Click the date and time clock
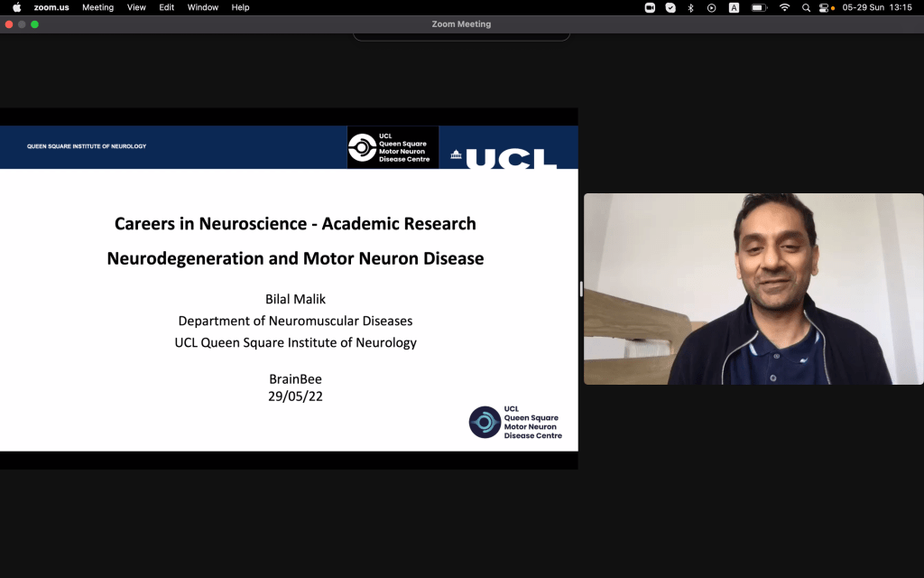This screenshot has height=578, width=924. (875, 7)
